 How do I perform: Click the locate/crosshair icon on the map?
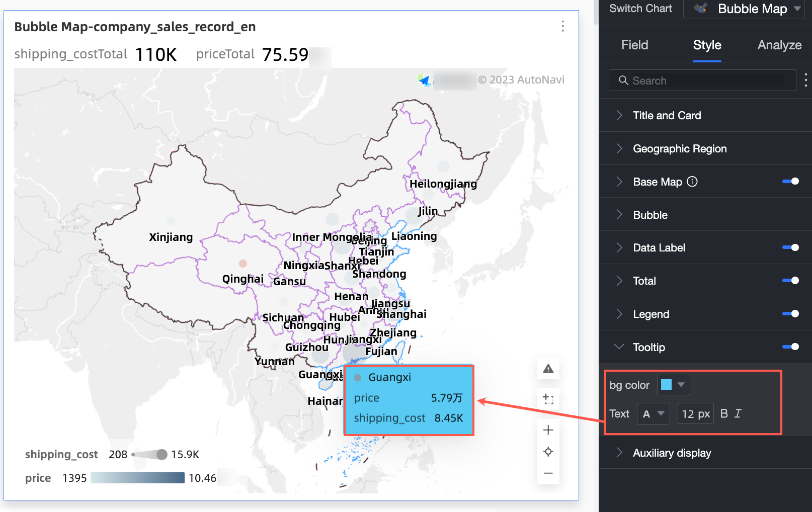[x=548, y=451]
